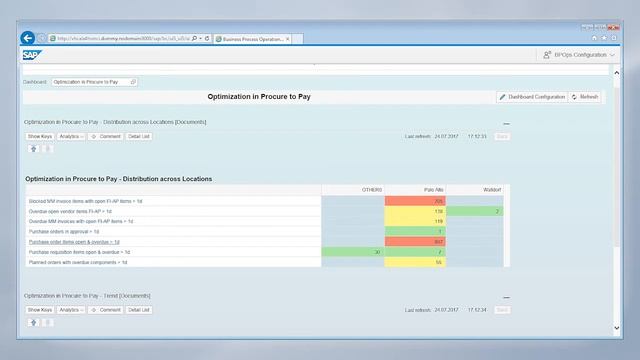Click green OTHERS cell for Purchase requisition items
The width and height of the screenshot is (640, 360).
[353, 252]
